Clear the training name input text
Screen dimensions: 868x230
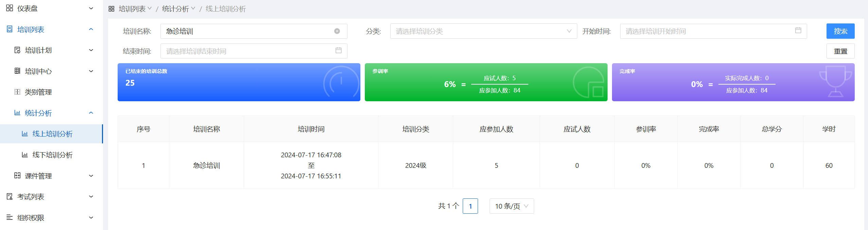click(337, 31)
